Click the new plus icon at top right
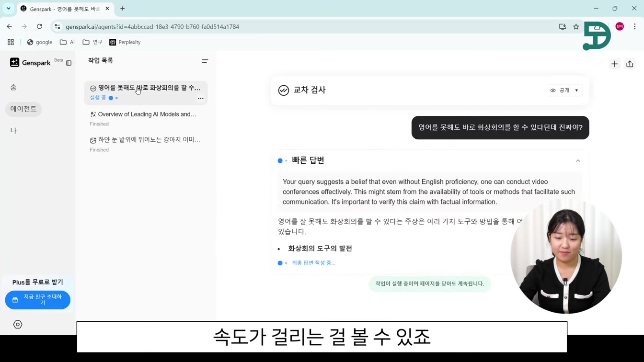This screenshot has height=362, width=644. [x=614, y=64]
